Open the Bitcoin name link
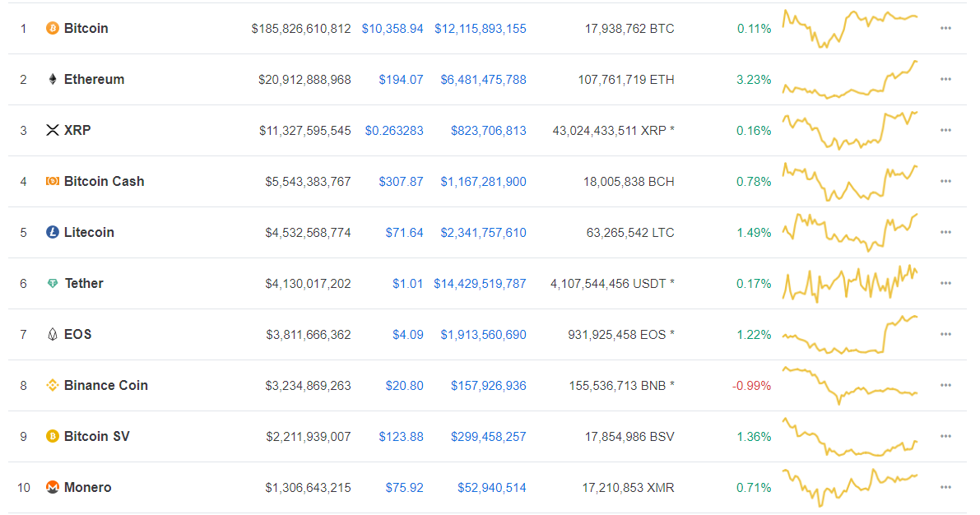The width and height of the screenshot is (980, 515). (x=86, y=28)
